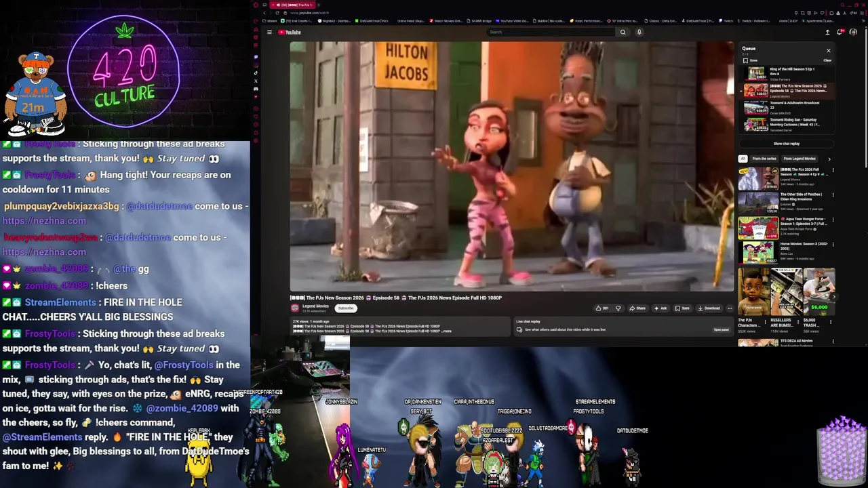Image resolution: width=868 pixels, height=488 pixels.
Task: Expand the description with ...more
Action: point(445,331)
